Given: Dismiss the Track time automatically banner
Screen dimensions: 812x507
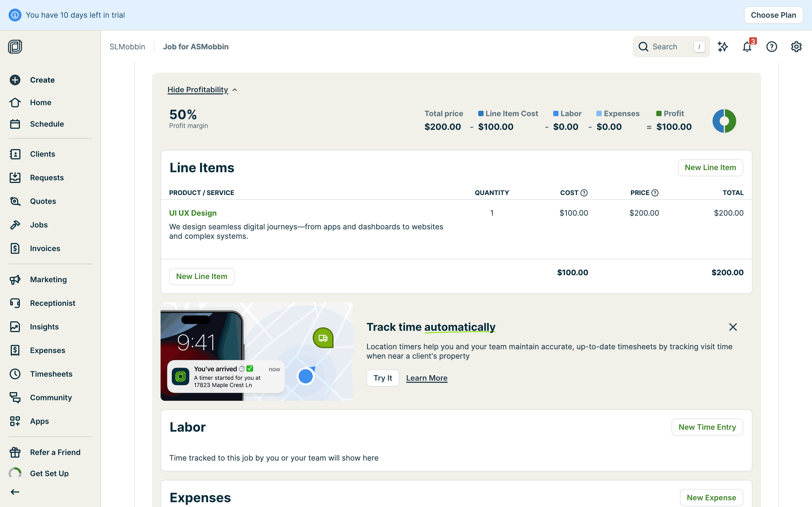Looking at the screenshot, I should (733, 327).
